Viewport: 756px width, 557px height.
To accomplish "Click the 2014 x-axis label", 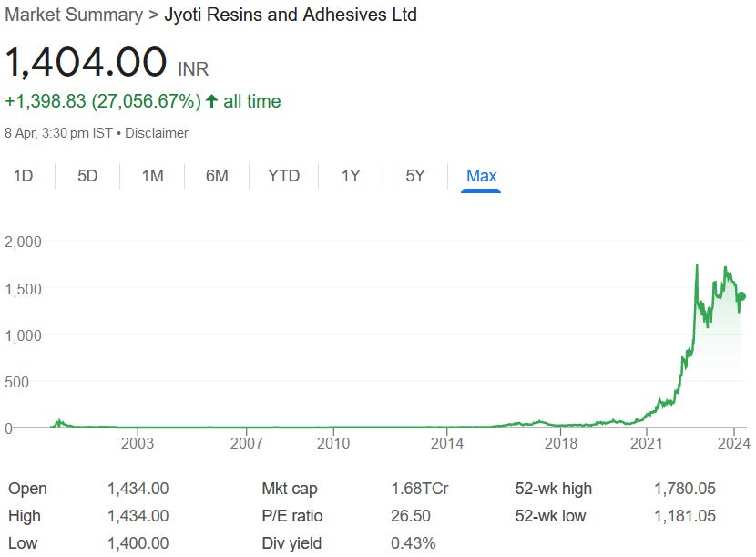I will pos(447,443).
